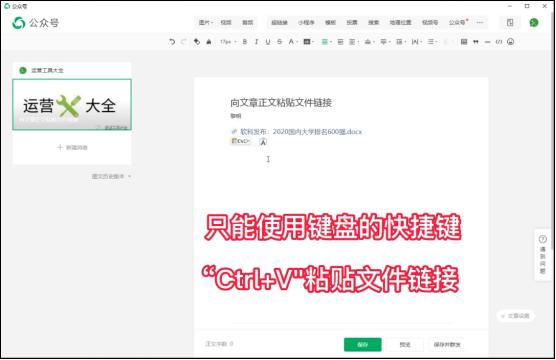556x360 pixels.
Task: Toggle bold formatting
Action: pyautogui.click(x=245, y=42)
